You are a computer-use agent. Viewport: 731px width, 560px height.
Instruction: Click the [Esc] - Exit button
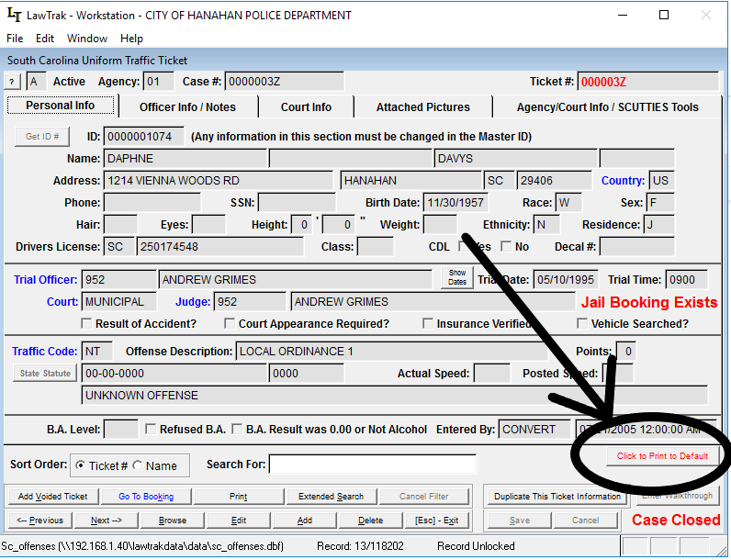[x=437, y=520]
